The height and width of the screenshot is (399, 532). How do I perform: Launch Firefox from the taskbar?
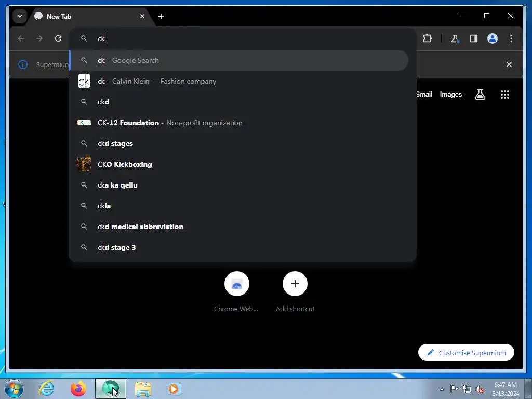(78, 389)
